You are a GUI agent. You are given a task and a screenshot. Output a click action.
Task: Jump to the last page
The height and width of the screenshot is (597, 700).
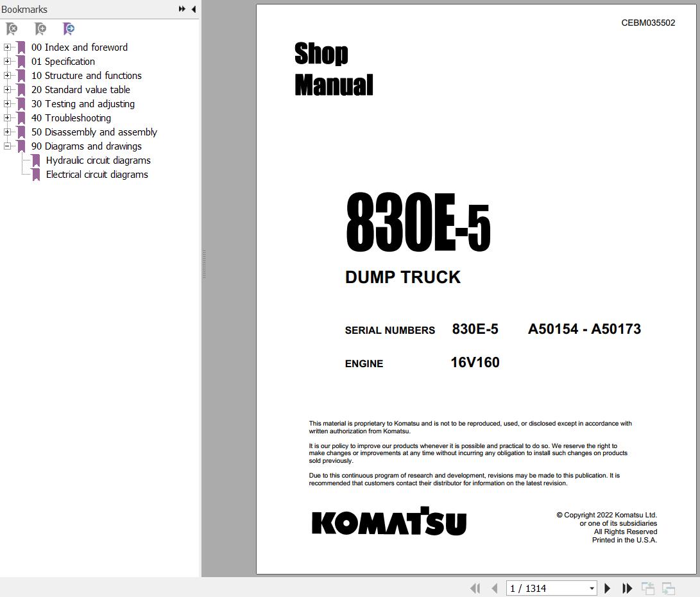tap(627, 589)
